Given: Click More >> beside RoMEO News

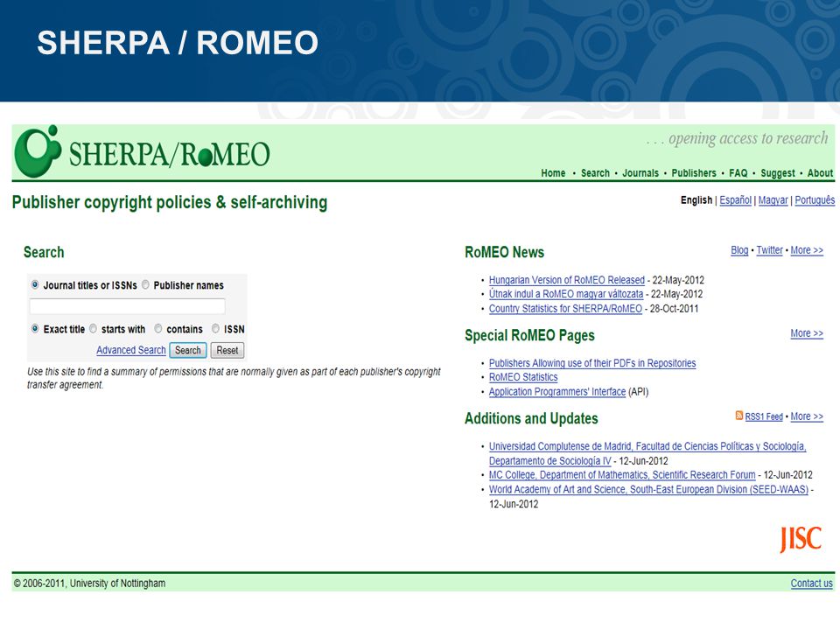Looking at the screenshot, I should coord(807,250).
